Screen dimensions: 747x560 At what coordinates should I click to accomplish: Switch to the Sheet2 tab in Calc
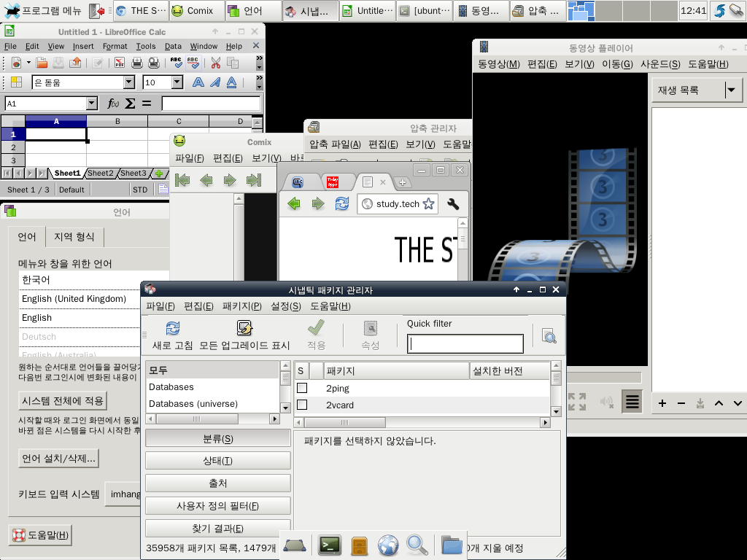(101, 174)
